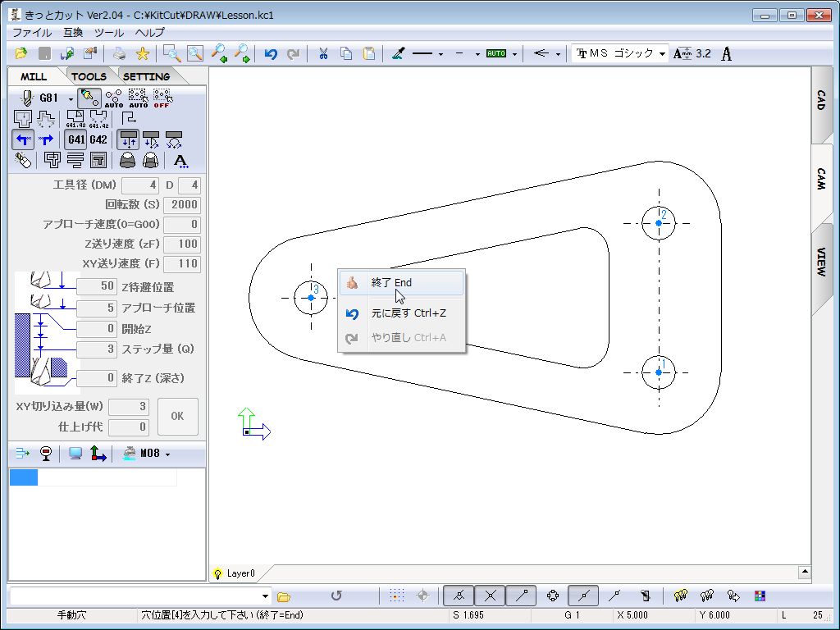Click the monitor simulation icon
This screenshot has height=630, width=840.
click(75, 454)
